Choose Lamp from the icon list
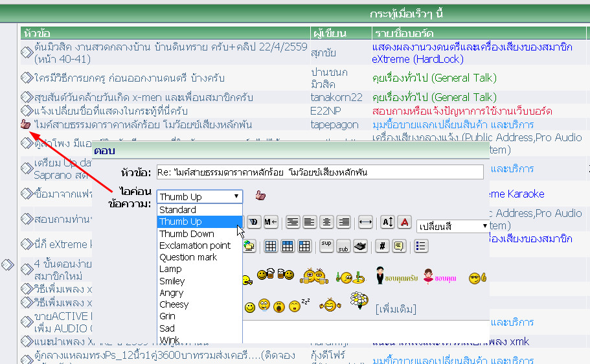The image size is (590, 364). [x=199, y=269]
